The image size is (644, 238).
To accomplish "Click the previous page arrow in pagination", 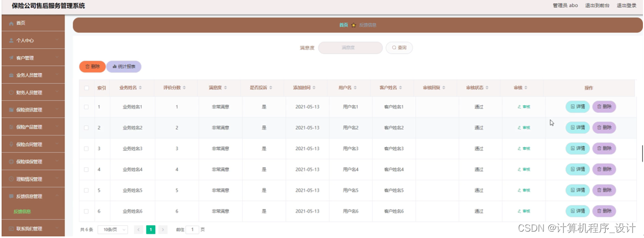I will [x=138, y=229].
